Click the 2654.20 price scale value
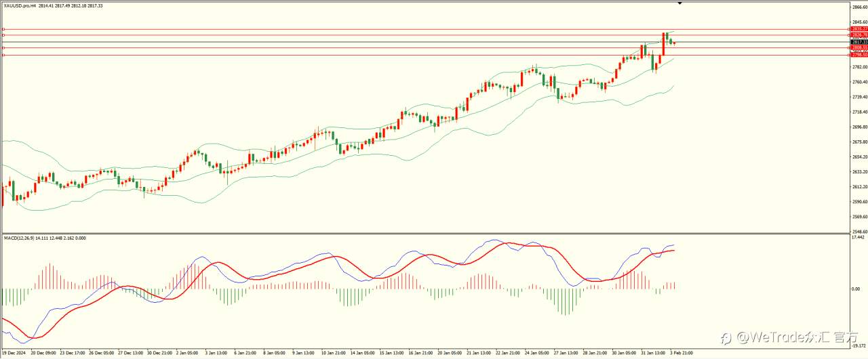Viewport: 868px width, 359px height. [x=859, y=157]
